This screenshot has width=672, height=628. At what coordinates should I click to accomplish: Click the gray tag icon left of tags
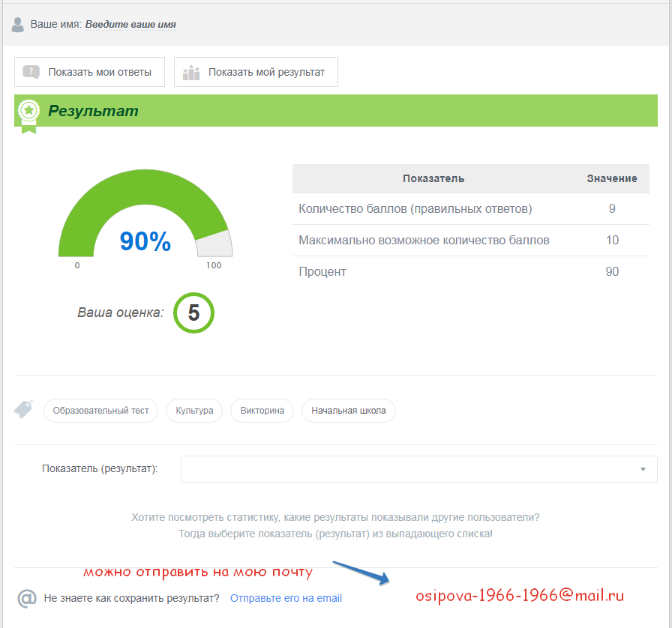coord(23,409)
